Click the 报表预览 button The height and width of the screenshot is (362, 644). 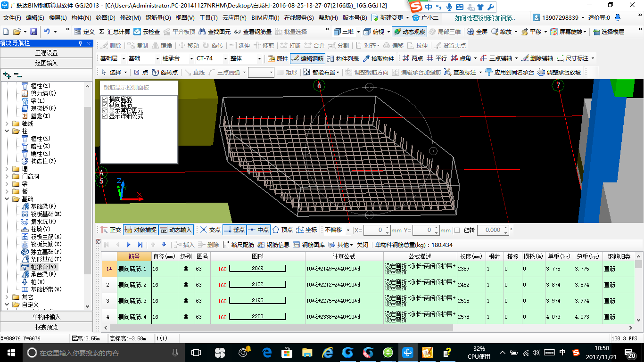tap(46, 327)
